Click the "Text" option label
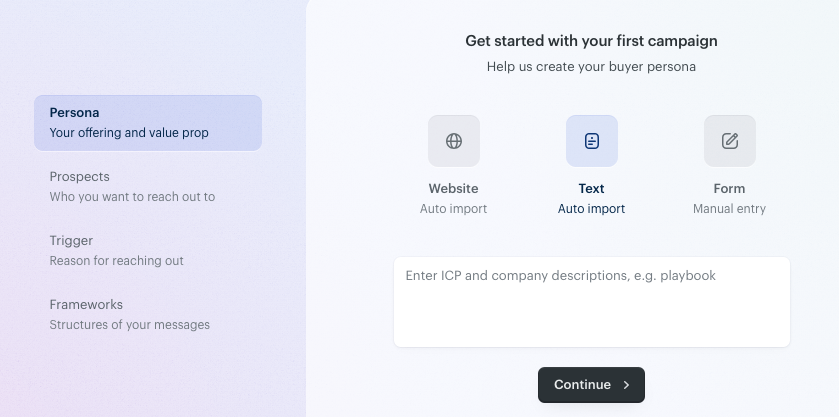The image size is (839, 417). coord(592,188)
